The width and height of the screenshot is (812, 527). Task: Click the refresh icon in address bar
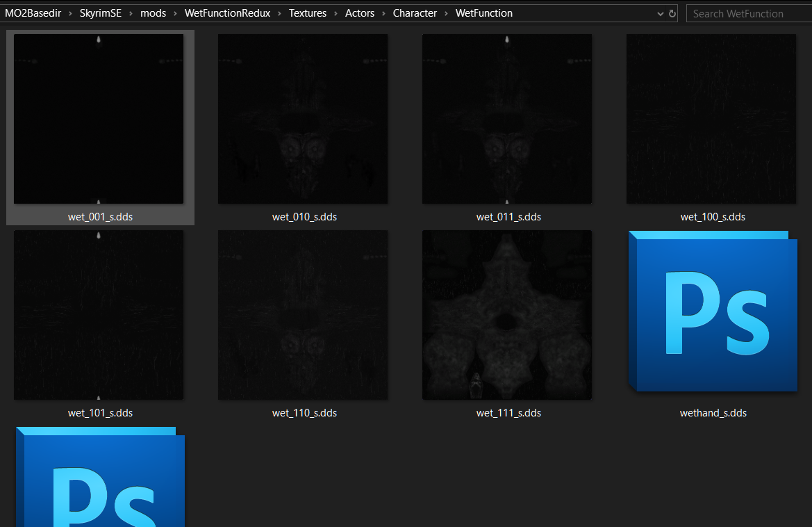pos(672,13)
